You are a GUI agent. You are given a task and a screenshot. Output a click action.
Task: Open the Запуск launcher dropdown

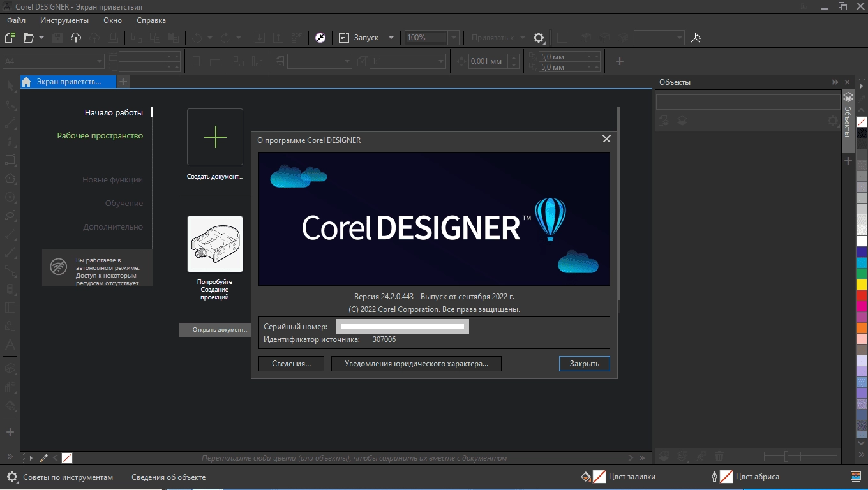point(391,38)
